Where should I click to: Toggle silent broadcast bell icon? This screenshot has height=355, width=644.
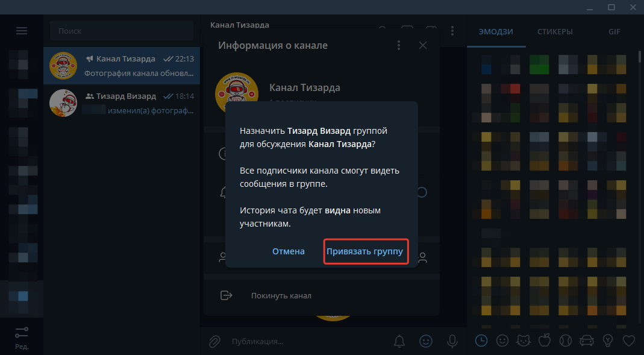(x=399, y=341)
